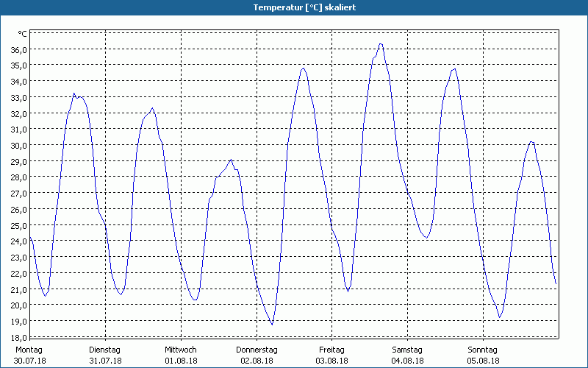
Task: Select the Montag day label
Action: click(29, 350)
